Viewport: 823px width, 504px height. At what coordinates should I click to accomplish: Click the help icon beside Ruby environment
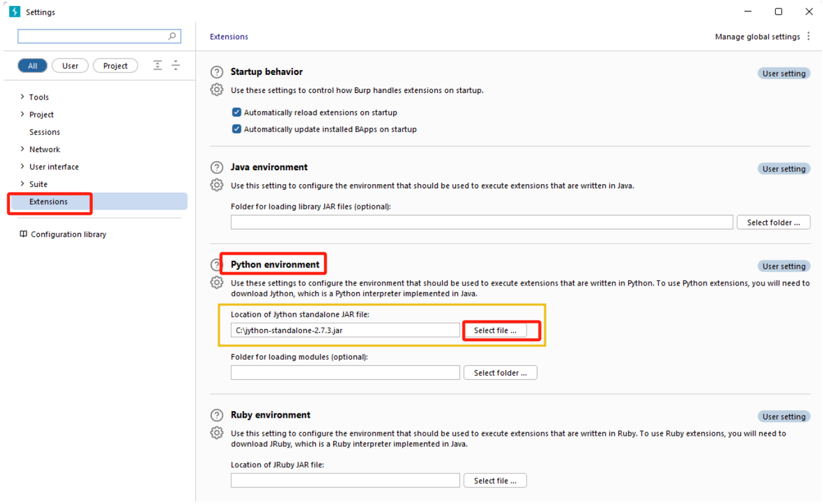(x=217, y=415)
